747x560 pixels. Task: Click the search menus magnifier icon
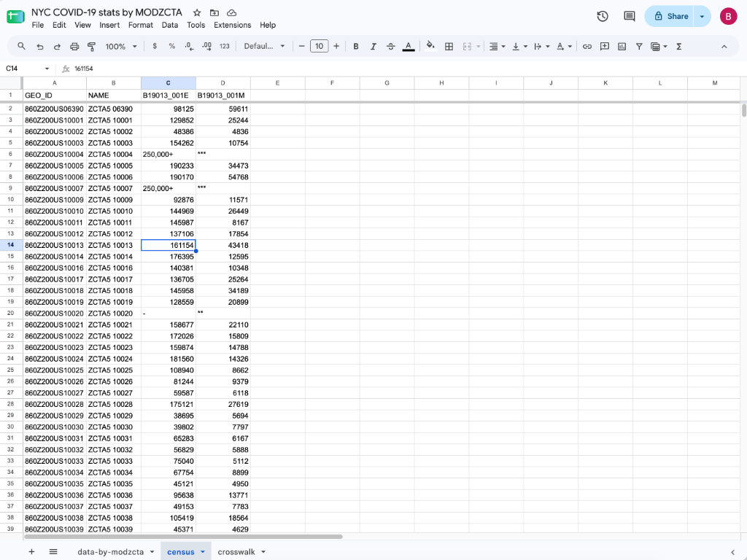(x=21, y=46)
